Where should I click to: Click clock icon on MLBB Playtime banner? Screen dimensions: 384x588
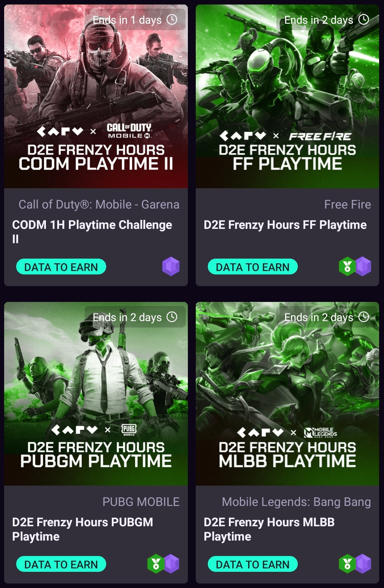(x=364, y=317)
